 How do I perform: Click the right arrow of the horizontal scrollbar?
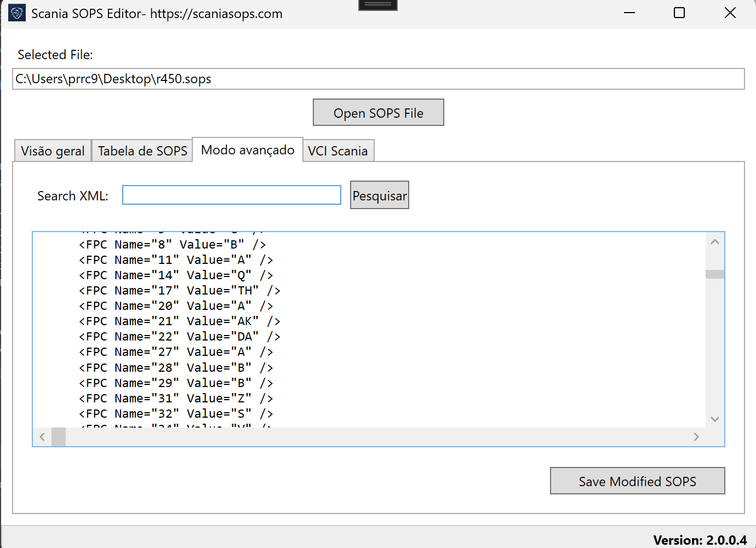click(x=696, y=437)
